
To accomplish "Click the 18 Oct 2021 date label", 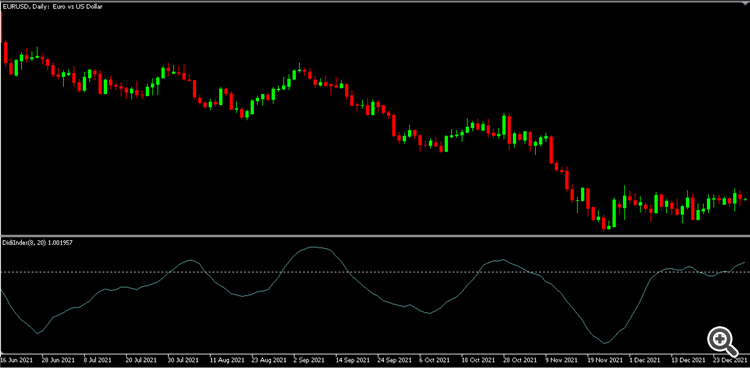I will click(x=477, y=359).
